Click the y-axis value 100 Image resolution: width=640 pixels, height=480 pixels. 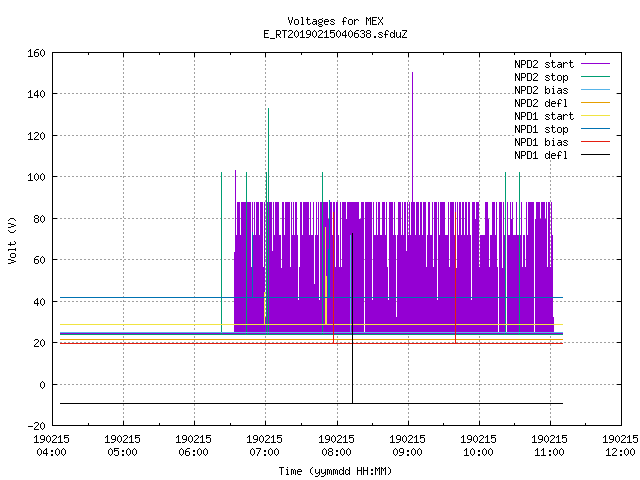click(x=36, y=177)
